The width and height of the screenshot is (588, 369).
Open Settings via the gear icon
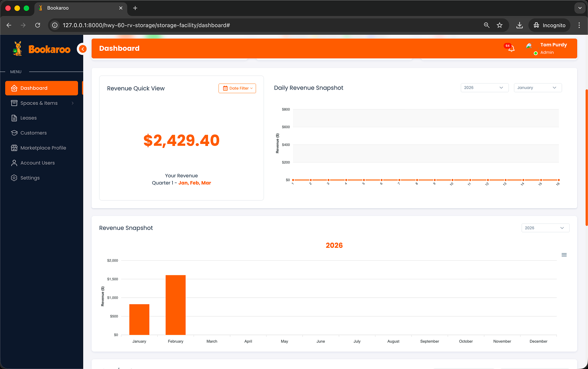pos(14,178)
